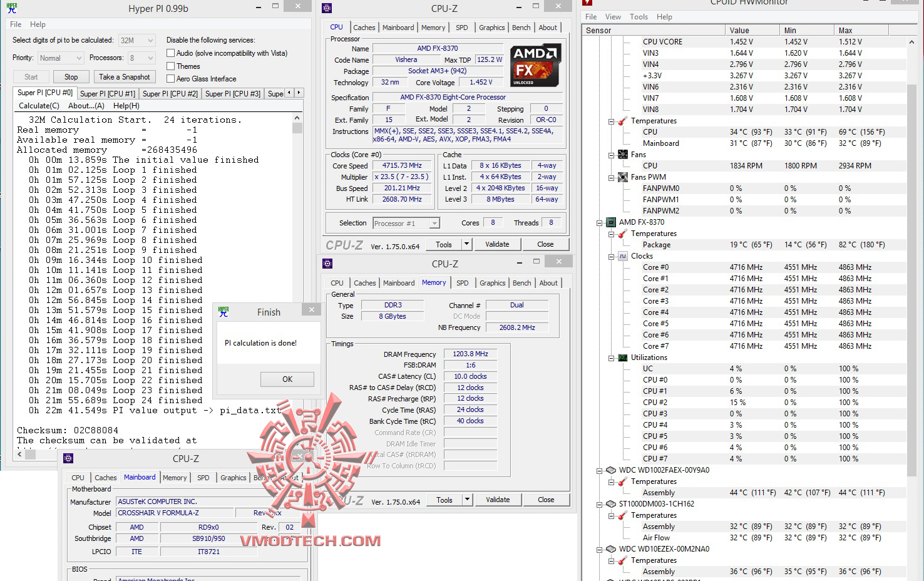
Task: Open the Processor #1 selection dropdown
Action: (x=406, y=223)
